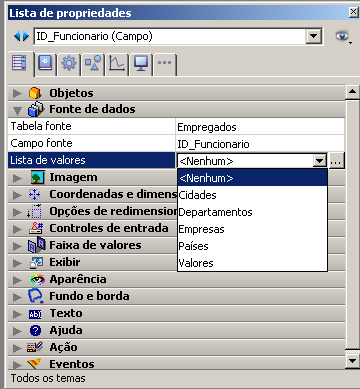Image resolution: width=360 pixels, height=389 pixels.
Task: Open the monitor display icon tab
Action: [x=141, y=63]
